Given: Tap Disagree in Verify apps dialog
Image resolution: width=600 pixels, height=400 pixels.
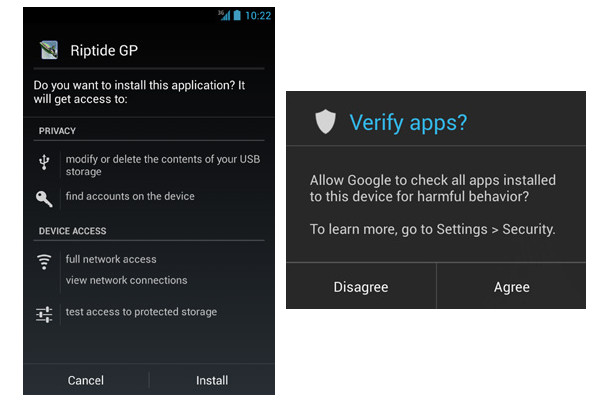Looking at the screenshot, I should pos(361,286).
